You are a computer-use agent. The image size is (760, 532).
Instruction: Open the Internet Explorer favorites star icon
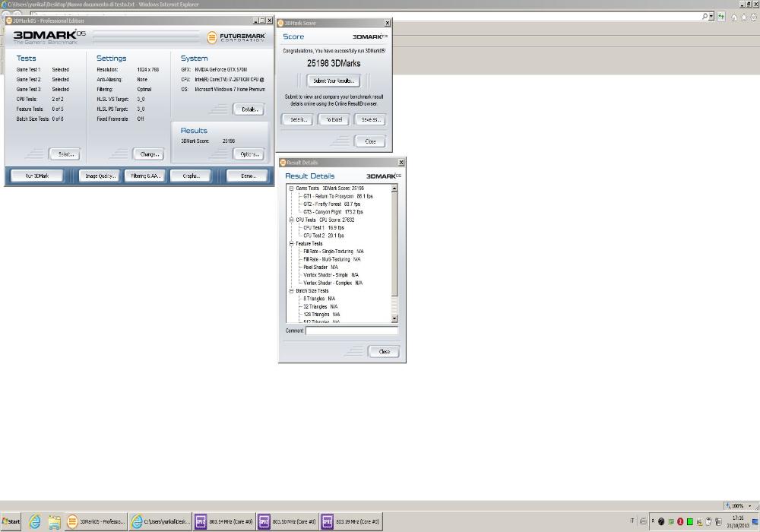[x=744, y=17]
